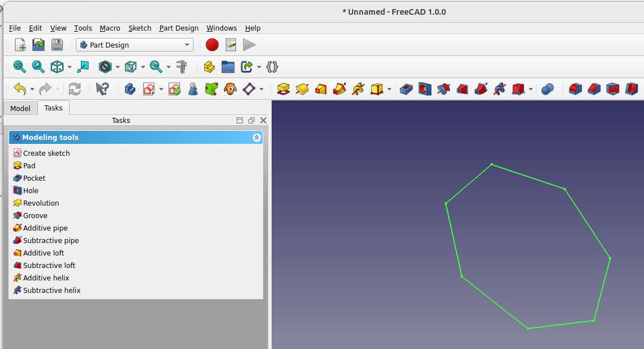
Task: Click the Fit All zoom icon
Action: pyautogui.click(x=19, y=67)
